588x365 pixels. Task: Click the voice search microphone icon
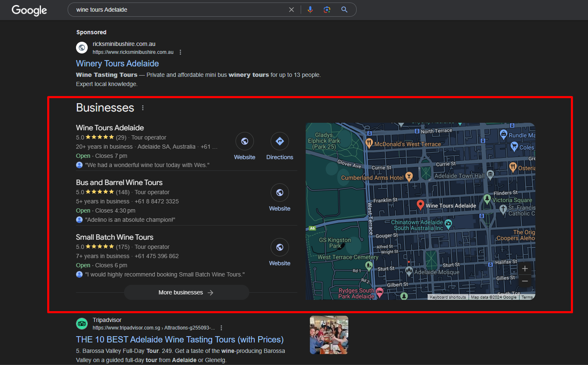pos(310,10)
